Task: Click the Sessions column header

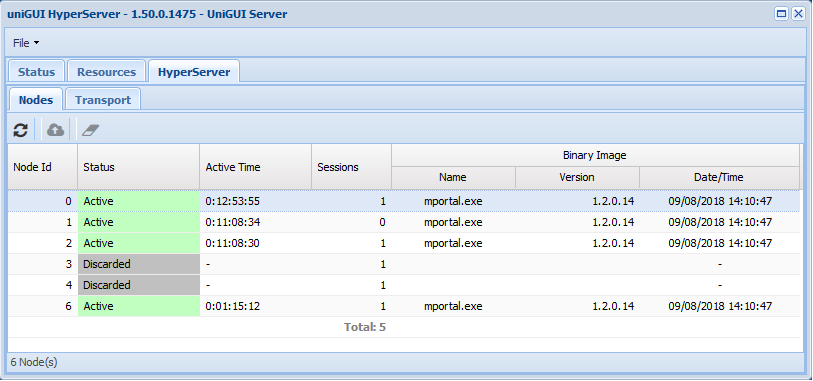Action: click(x=352, y=167)
